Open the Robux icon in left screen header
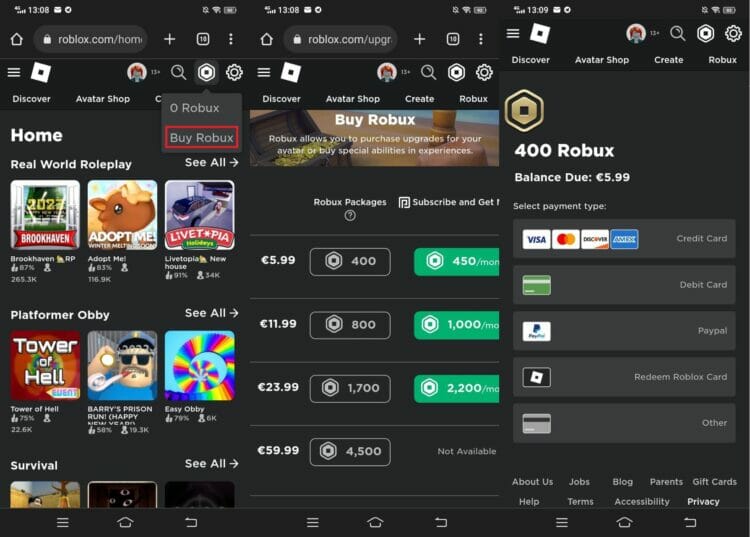 pos(206,73)
